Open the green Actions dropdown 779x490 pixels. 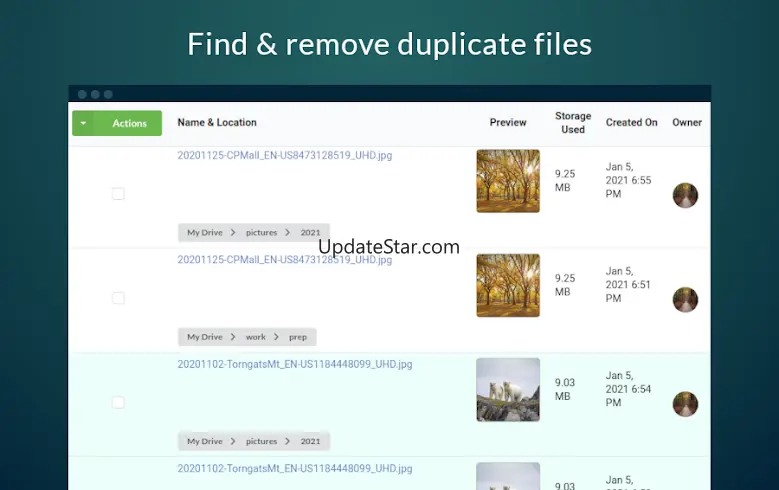pyautogui.click(x=117, y=123)
